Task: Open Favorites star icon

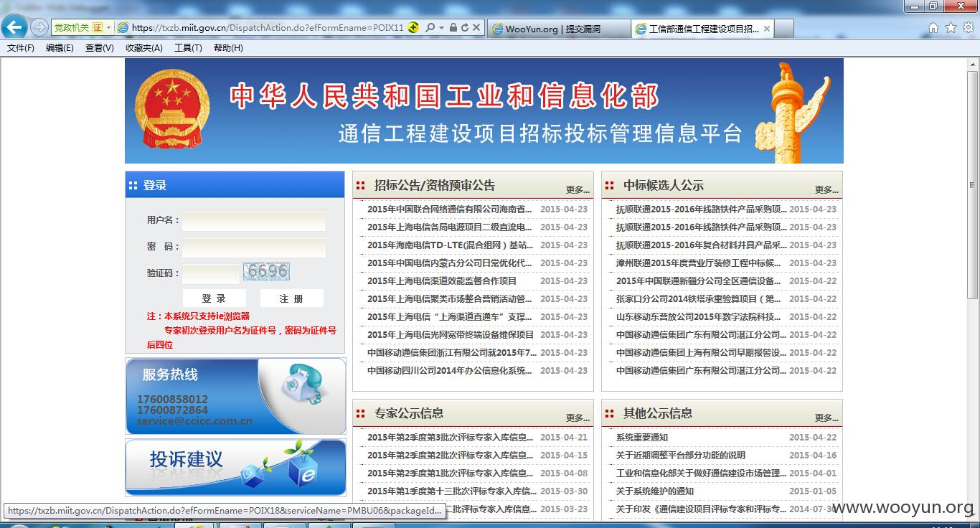Action: tap(951, 28)
